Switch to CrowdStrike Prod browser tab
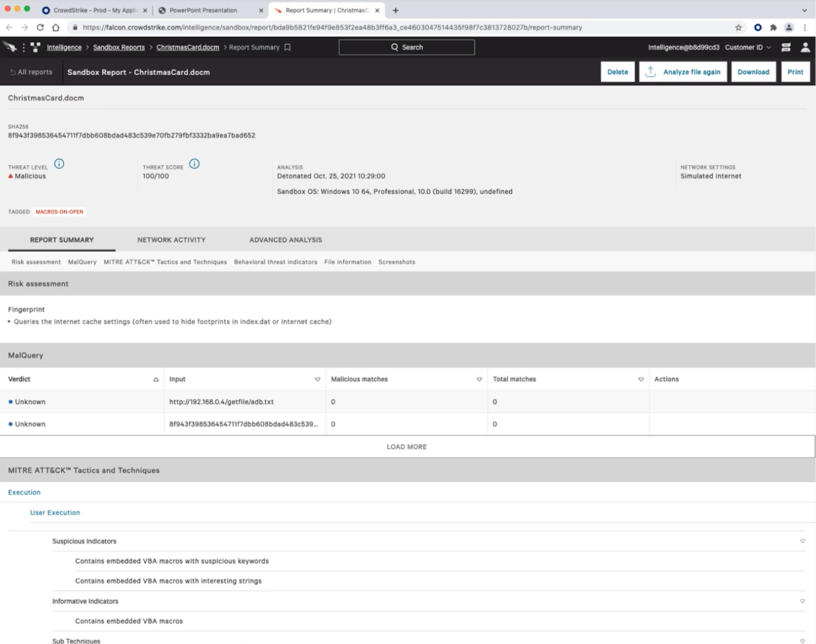The height and width of the screenshot is (644, 816). click(x=95, y=11)
